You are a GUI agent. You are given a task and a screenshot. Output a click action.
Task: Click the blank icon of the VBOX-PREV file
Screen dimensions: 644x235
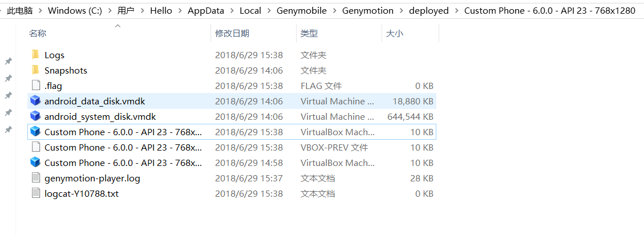(x=36, y=148)
